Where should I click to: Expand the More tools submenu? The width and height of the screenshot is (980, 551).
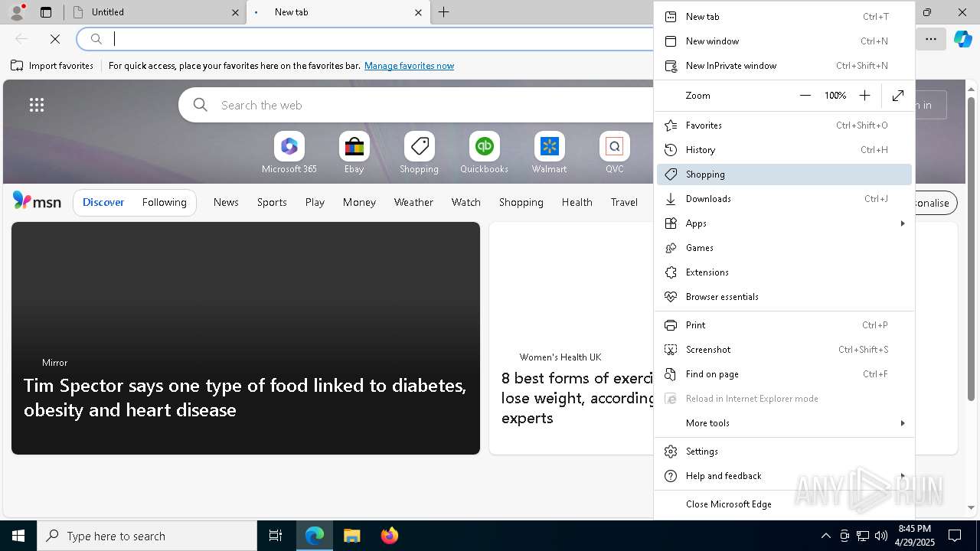[x=784, y=423]
